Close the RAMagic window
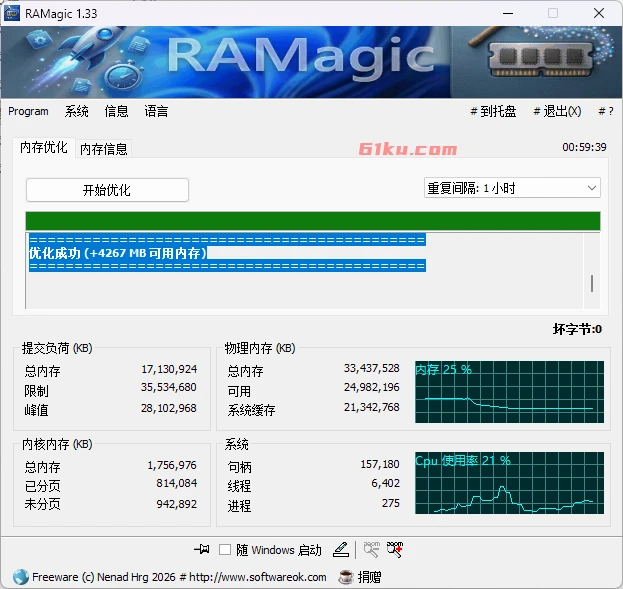This screenshot has width=623, height=589. coord(599,14)
